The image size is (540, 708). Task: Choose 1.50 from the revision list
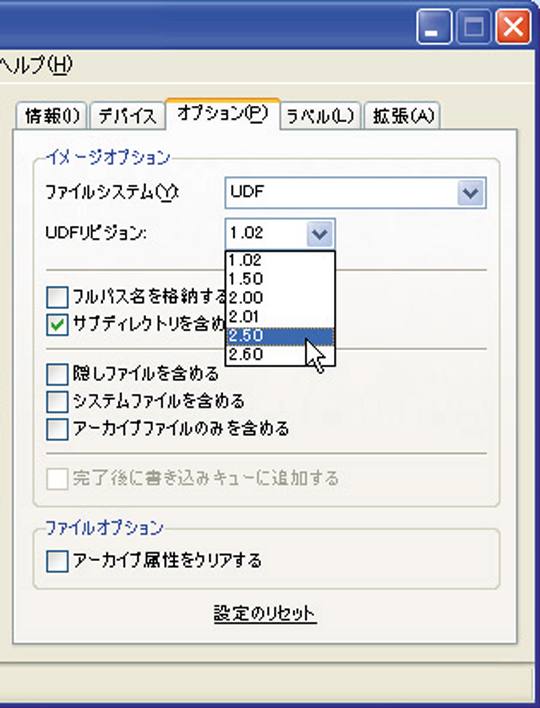click(x=280, y=279)
